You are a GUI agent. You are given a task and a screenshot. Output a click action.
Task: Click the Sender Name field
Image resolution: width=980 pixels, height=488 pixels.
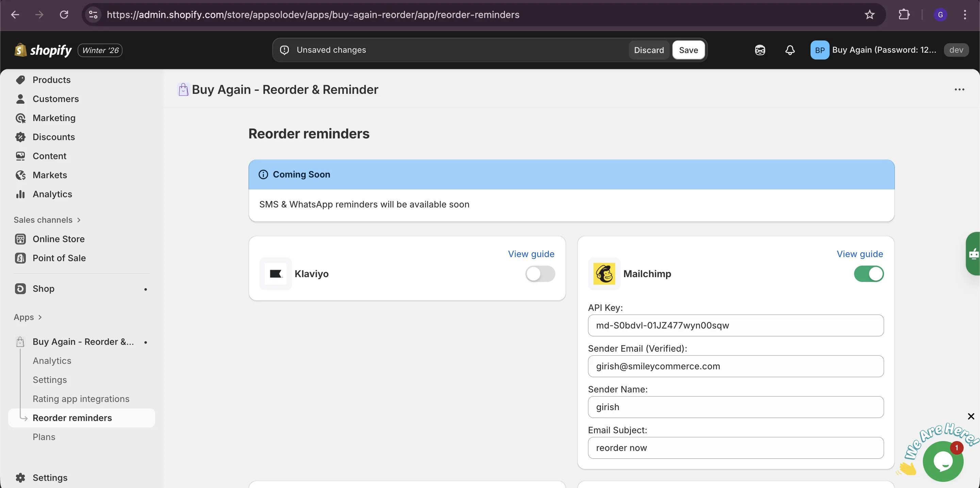736,407
